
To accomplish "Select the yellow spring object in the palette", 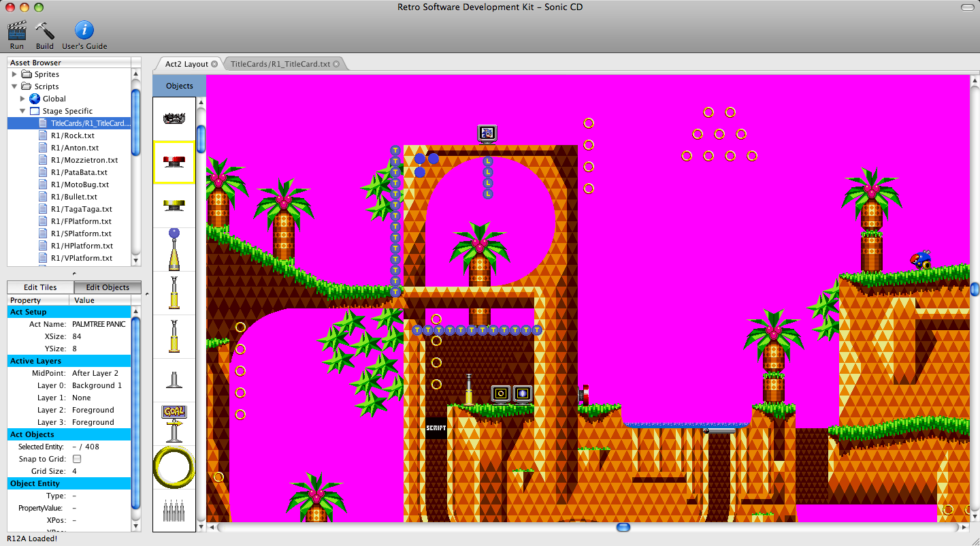I will click(x=174, y=206).
